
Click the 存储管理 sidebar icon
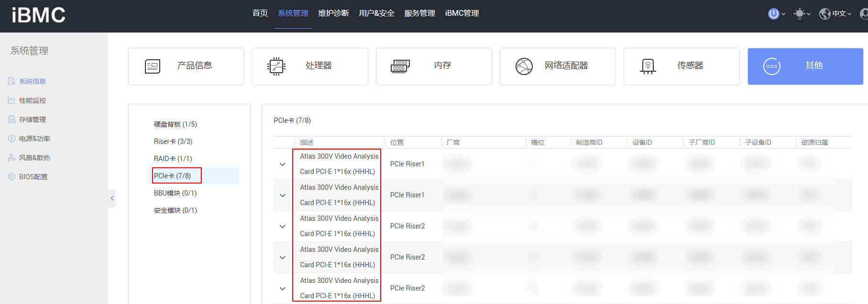[x=11, y=119]
